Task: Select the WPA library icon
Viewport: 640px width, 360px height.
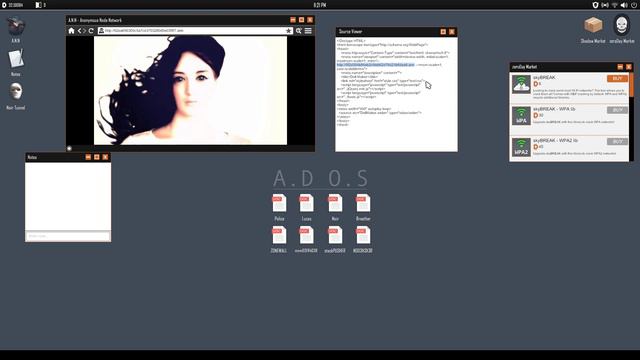Action: [521, 116]
